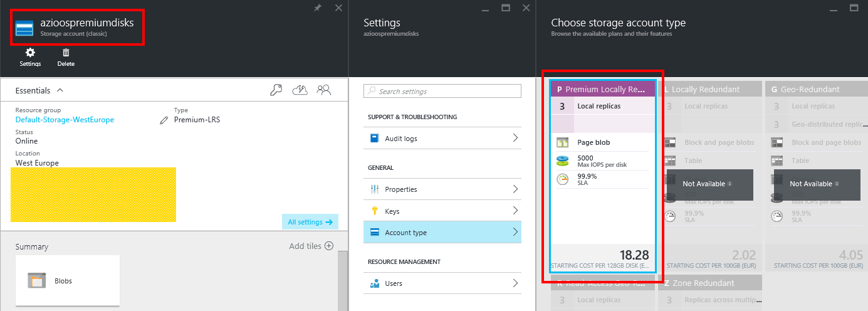Click the Locally Redundant plan card header

pyautogui.click(x=709, y=90)
